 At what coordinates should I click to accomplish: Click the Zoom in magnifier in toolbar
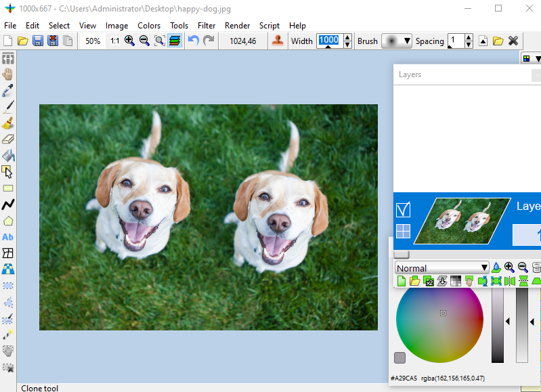pyautogui.click(x=129, y=41)
